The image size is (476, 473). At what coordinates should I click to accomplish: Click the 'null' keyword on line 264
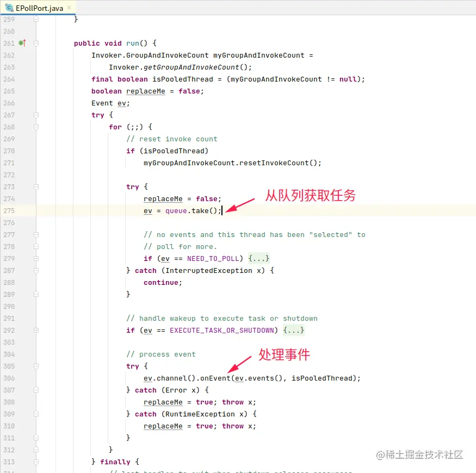tap(348, 79)
